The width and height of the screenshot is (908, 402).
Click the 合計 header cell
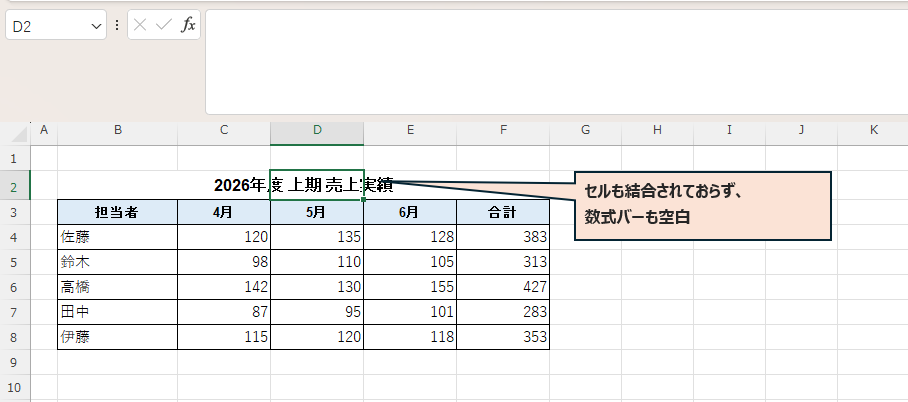tap(503, 212)
